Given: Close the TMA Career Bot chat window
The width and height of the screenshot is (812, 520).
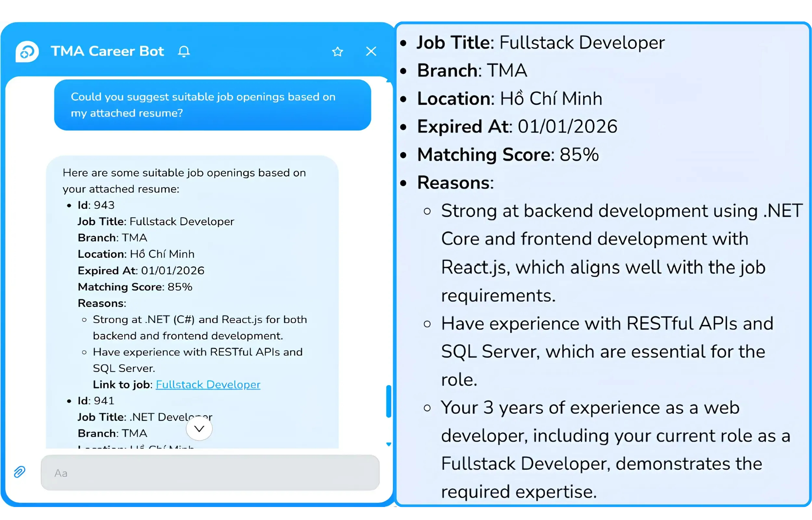Looking at the screenshot, I should coord(371,51).
